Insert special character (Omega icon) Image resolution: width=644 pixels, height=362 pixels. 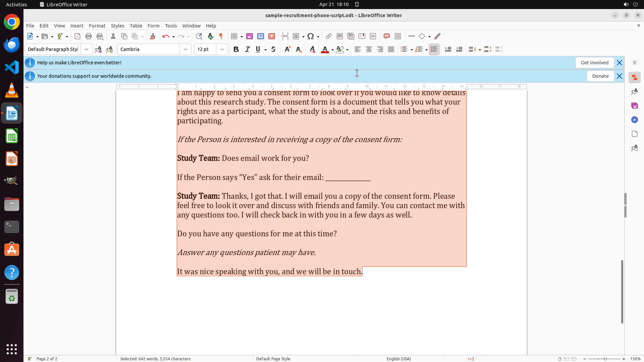pos(311,36)
